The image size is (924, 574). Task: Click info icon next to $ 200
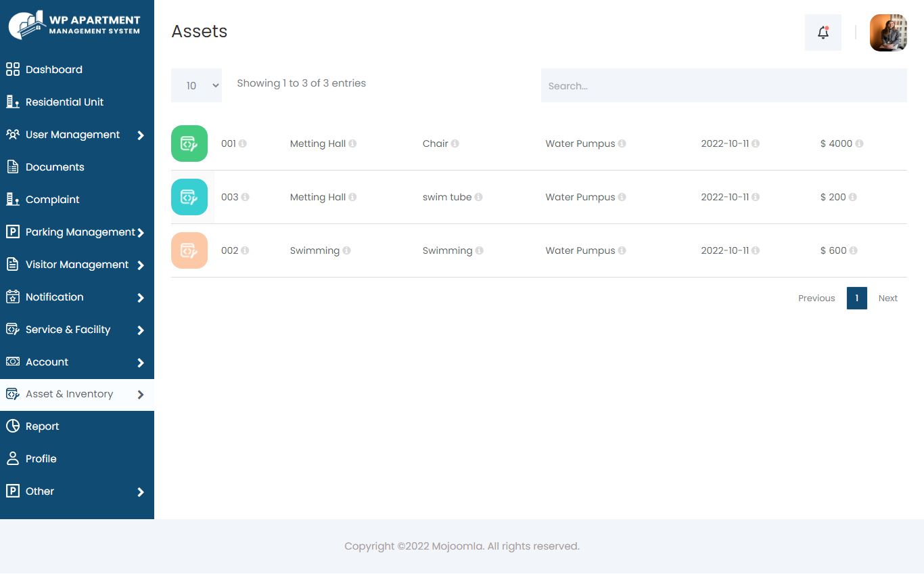pyautogui.click(x=853, y=197)
